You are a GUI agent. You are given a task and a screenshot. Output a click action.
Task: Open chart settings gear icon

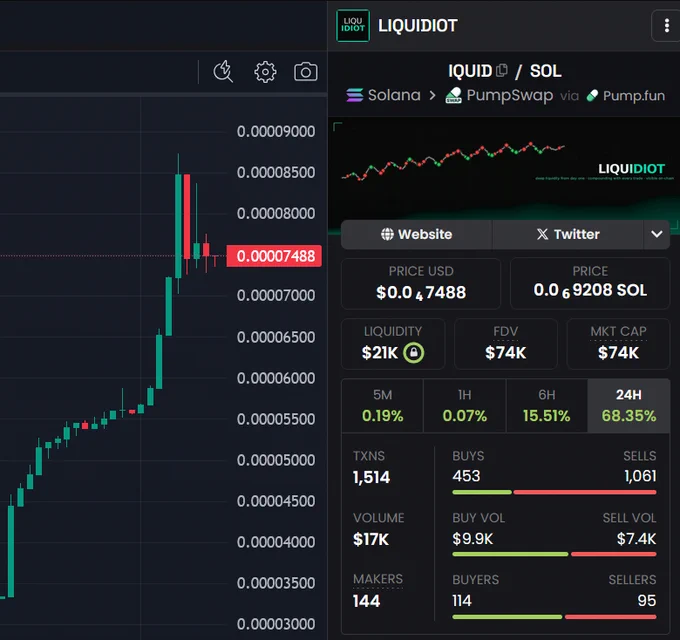click(x=265, y=72)
